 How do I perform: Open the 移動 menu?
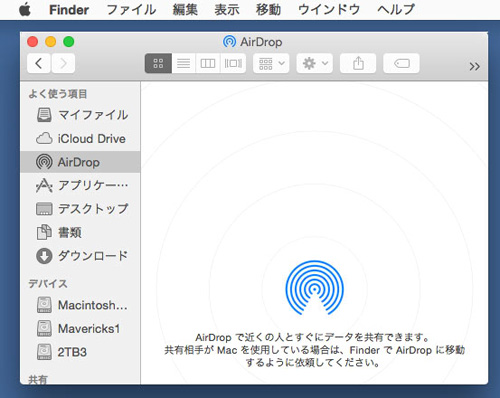pyautogui.click(x=268, y=10)
